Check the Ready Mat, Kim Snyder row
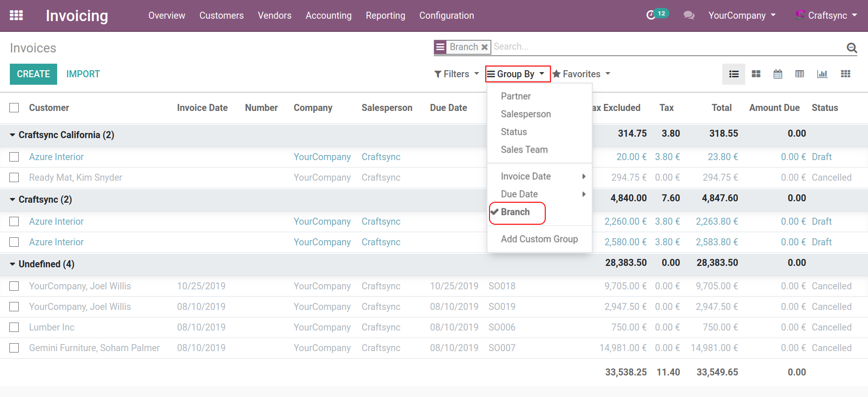Viewport: 868px width, 397px height. pos(15,177)
